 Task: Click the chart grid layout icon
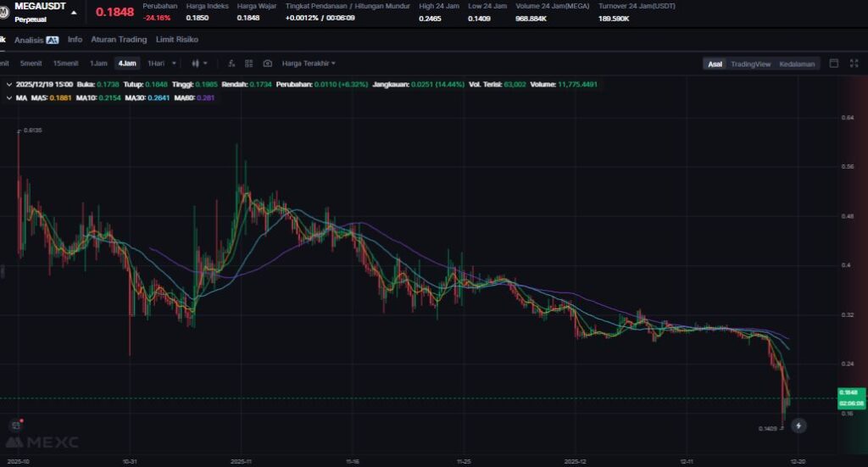click(x=249, y=64)
